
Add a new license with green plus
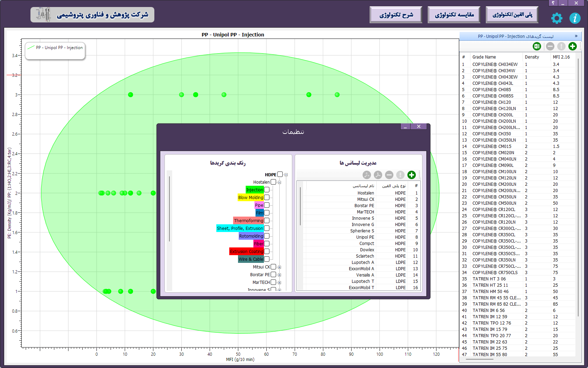(412, 175)
